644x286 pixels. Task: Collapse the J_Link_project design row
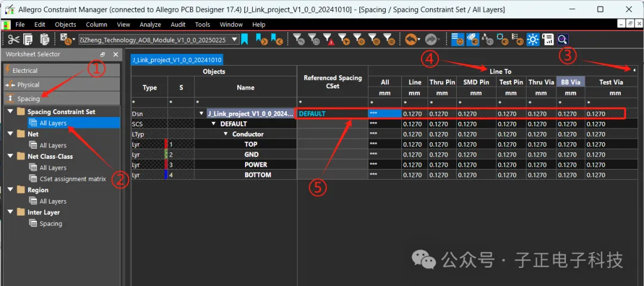click(202, 113)
